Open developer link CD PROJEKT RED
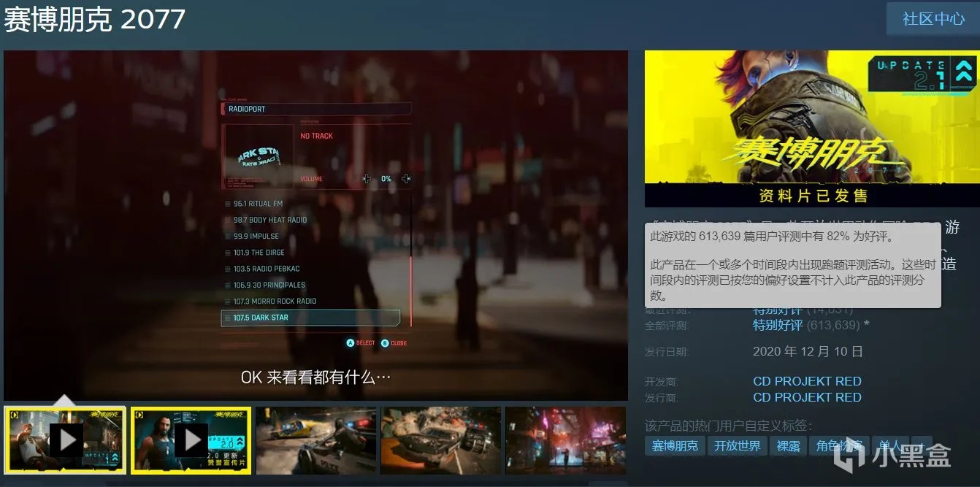 807,381
